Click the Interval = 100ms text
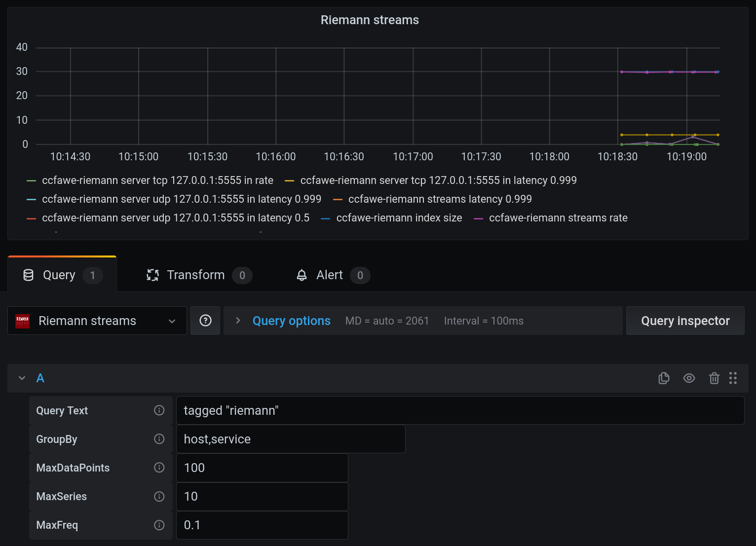 coord(484,321)
